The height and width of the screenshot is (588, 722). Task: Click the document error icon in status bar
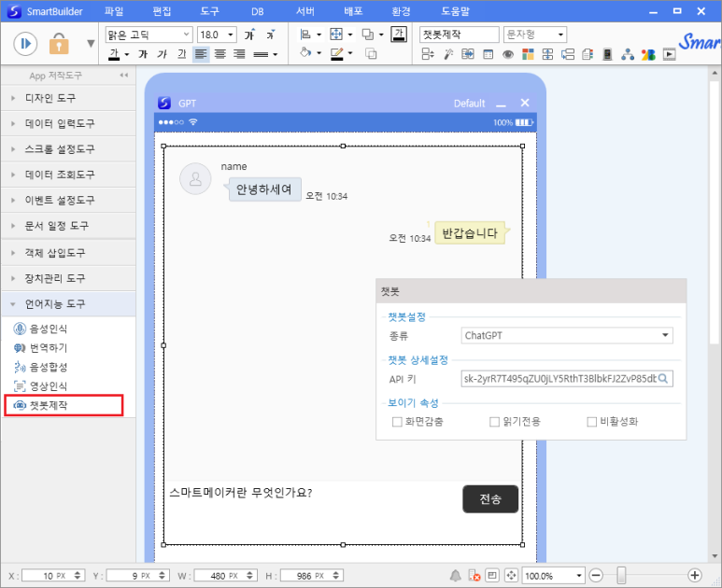pos(474,576)
